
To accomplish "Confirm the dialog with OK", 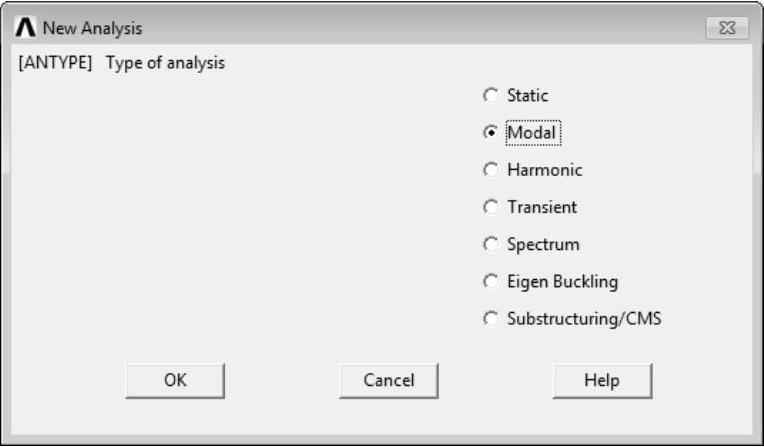I will pos(175,380).
